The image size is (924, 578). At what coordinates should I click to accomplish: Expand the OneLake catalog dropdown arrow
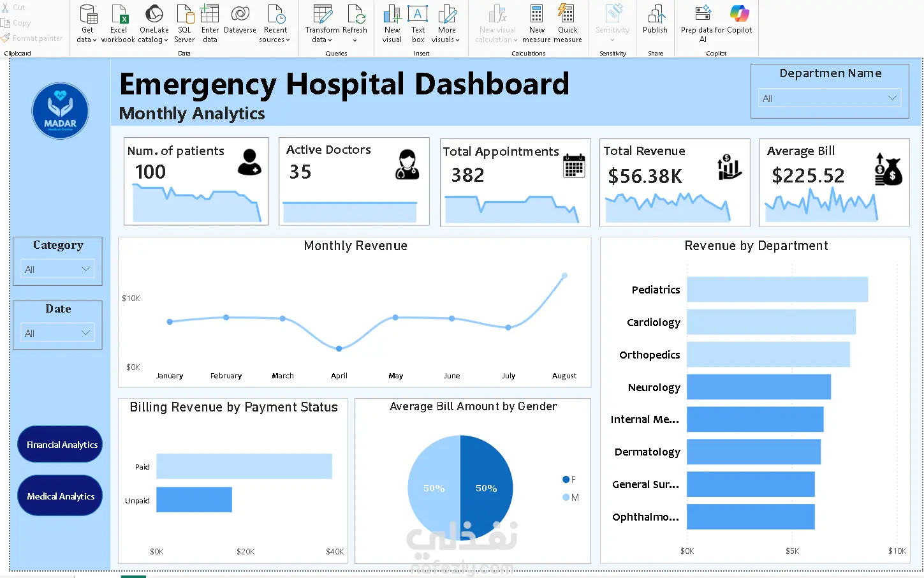coord(166,40)
